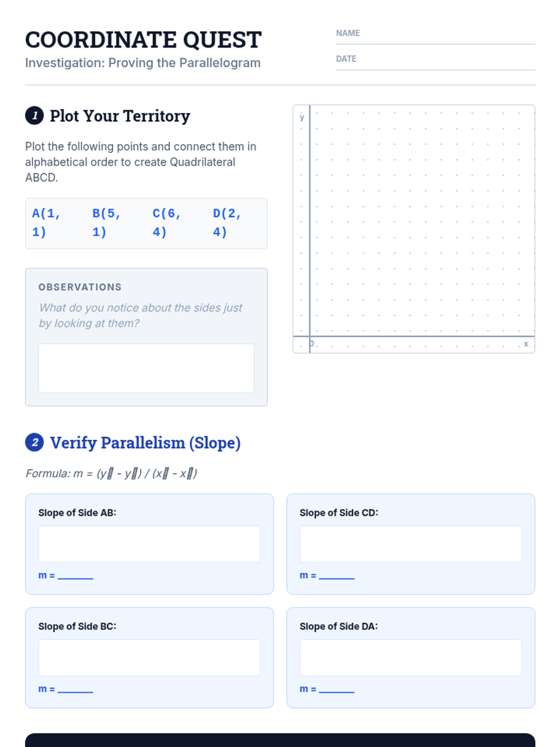Click the m = blank for Side CD
This screenshot has height=747, width=560.
336,576
